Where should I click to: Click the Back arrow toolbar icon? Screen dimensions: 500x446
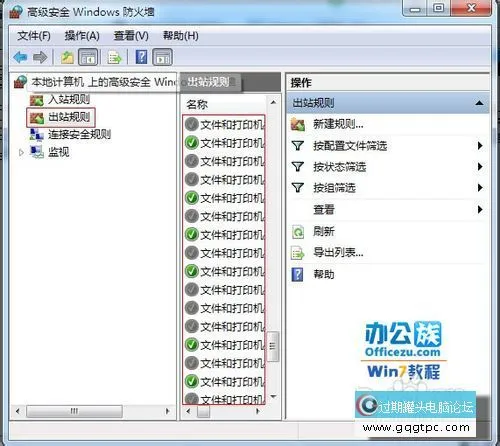click(x=20, y=57)
